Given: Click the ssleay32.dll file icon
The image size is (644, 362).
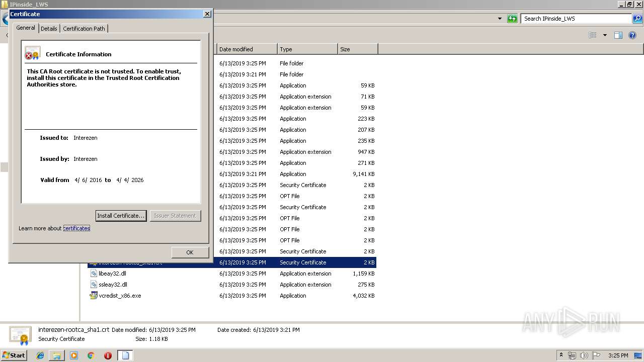Looking at the screenshot, I should 94,285.
